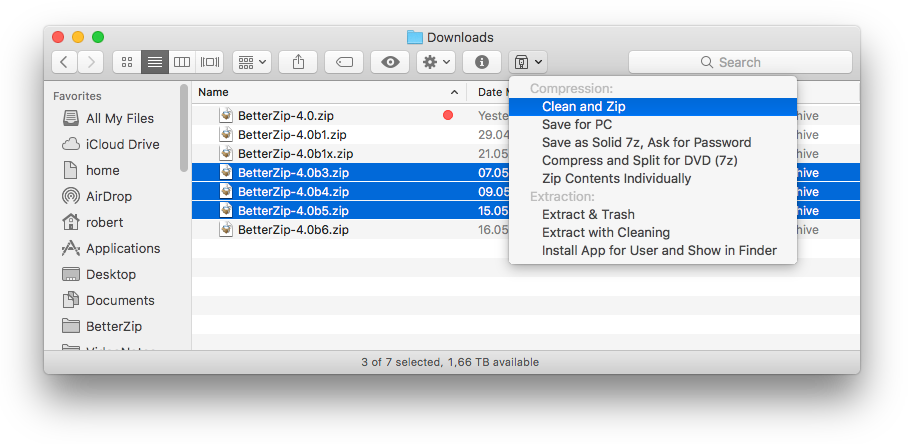Image resolution: width=908 pixels, height=444 pixels.
Task: Switch to Cover Flow view
Action: pyautogui.click(x=210, y=62)
